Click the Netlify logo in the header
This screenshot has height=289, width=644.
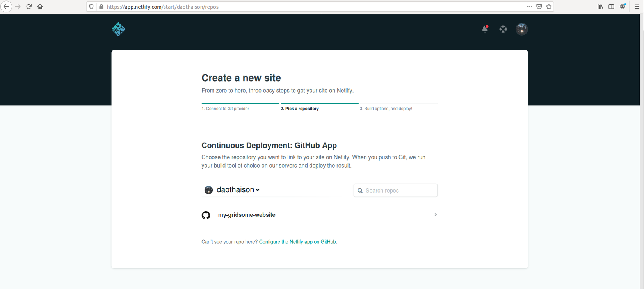click(118, 29)
